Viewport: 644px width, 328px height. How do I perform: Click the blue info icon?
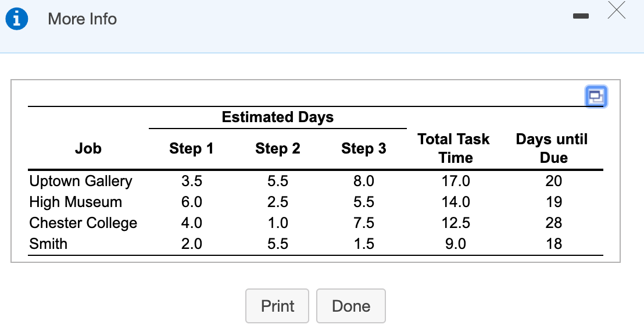[17, 19]
